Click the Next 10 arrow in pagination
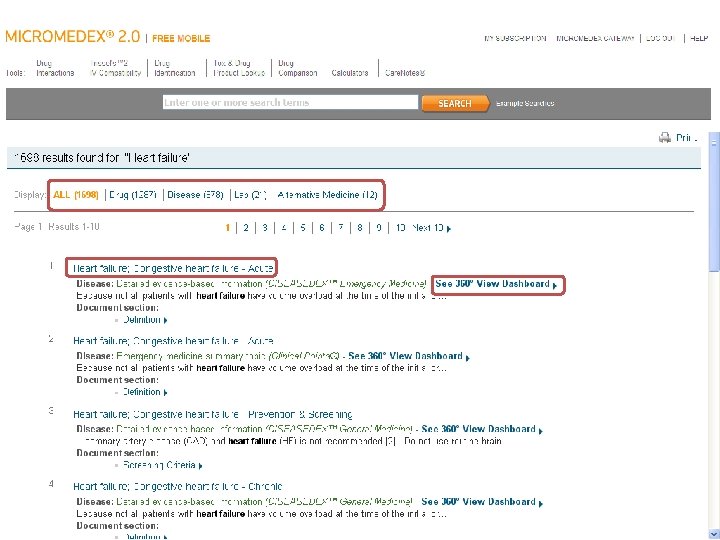720x540 pixels. pyautogui.click(x=449, y=229)
